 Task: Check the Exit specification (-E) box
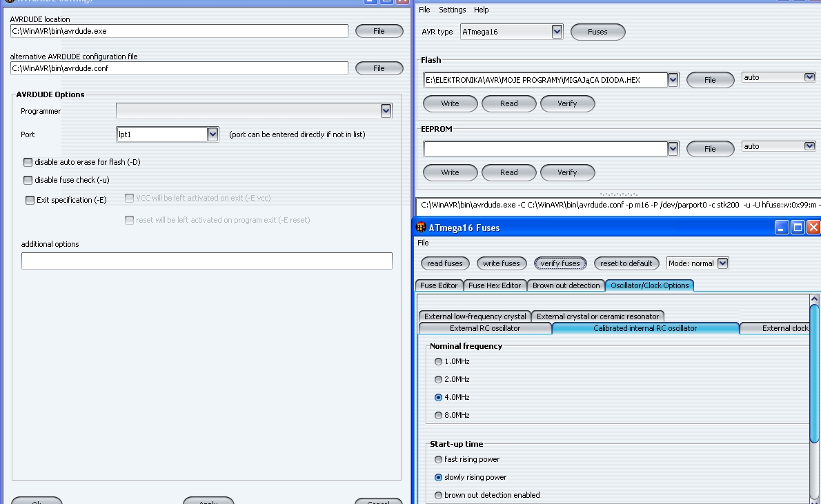30,200
